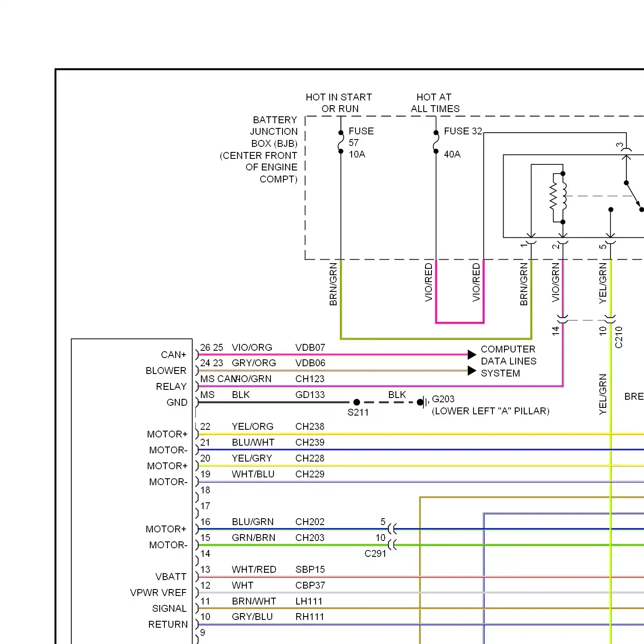The height and width of the screenshot is (644, 644).
Task: Click the rotated VIO/GRN wire label
Action: tap(556, 283)
